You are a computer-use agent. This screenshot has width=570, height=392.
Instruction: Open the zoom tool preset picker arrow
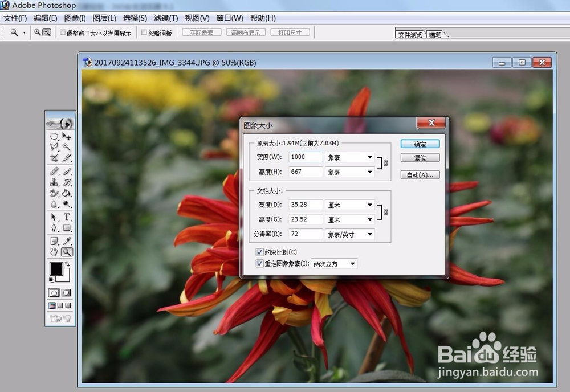pos(24,32)
